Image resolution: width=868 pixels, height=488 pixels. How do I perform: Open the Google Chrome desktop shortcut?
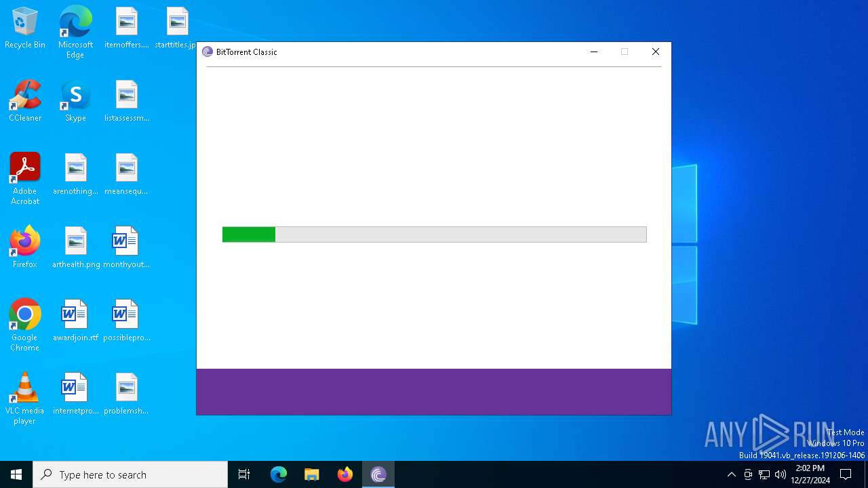[x=25, y=325]
